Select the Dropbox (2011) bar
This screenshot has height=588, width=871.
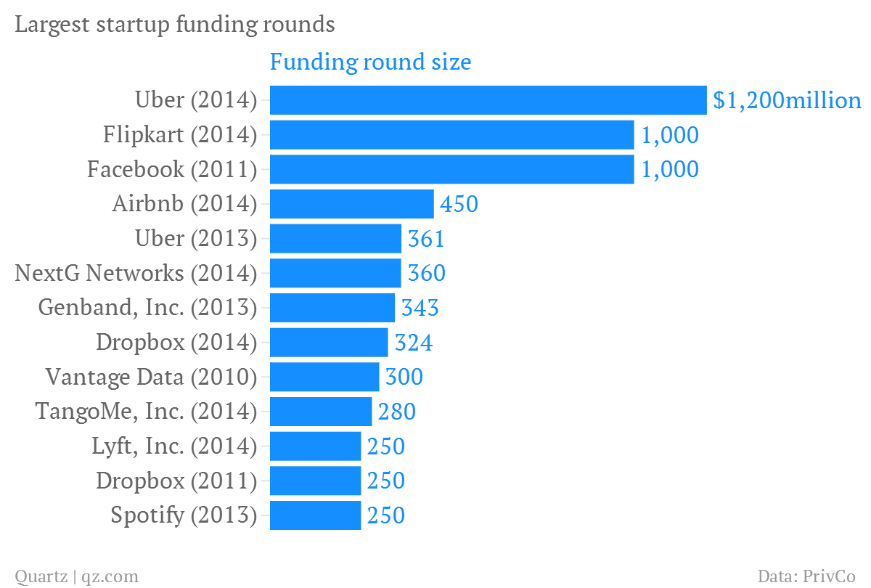[x=315, y=481]
